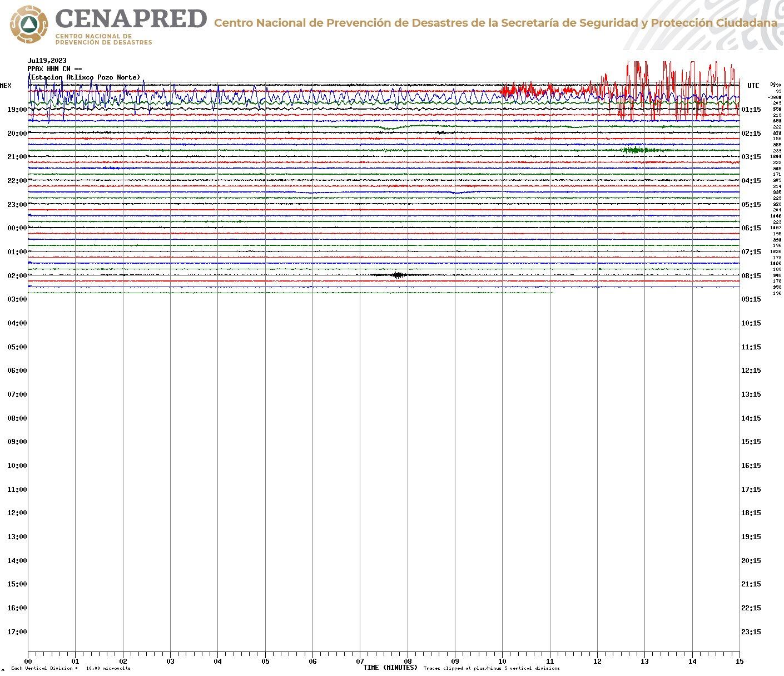784x676 pixels.
Task: Click the Each Vertical Division footer note
Action: coord(71,668)
